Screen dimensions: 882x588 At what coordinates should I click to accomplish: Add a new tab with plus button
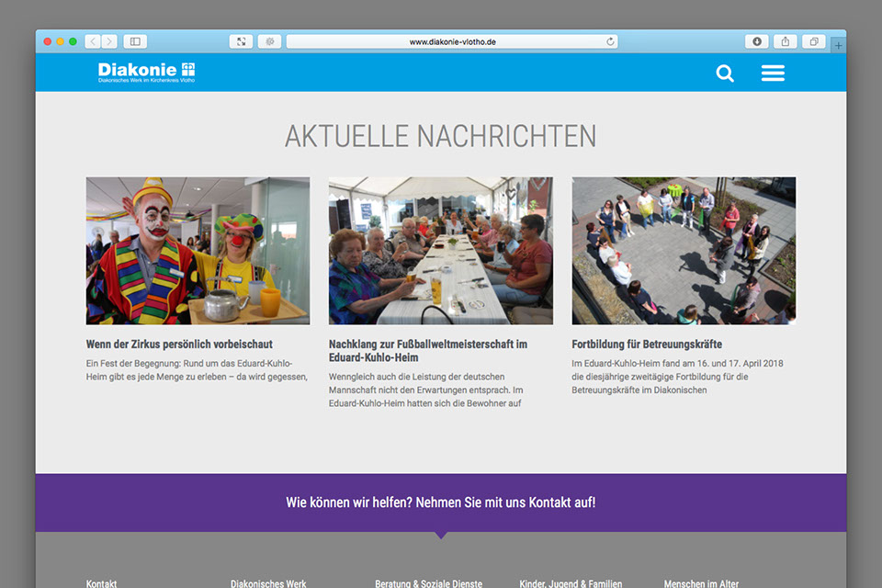(x=838, y=45)
